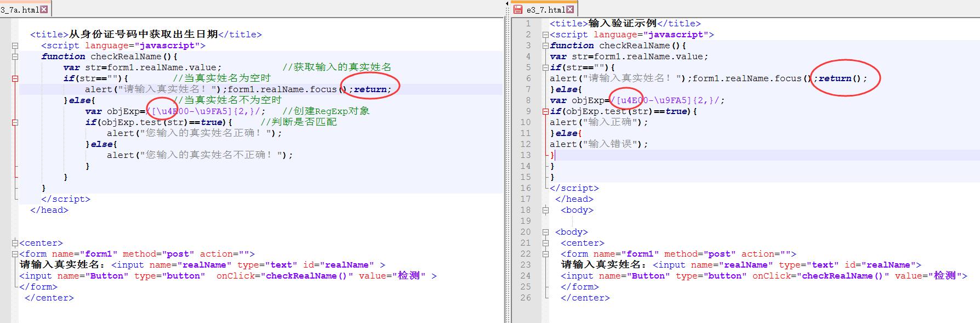Screen dimensions: 980x323
Task: Switch to the e3_7.html tab
Action: [545, 9]
